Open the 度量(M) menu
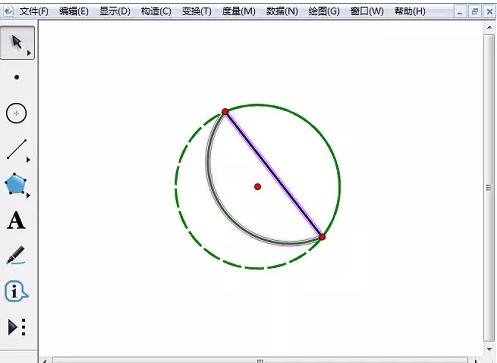Screen dimensions: 497x363 [x=239, y=11]
